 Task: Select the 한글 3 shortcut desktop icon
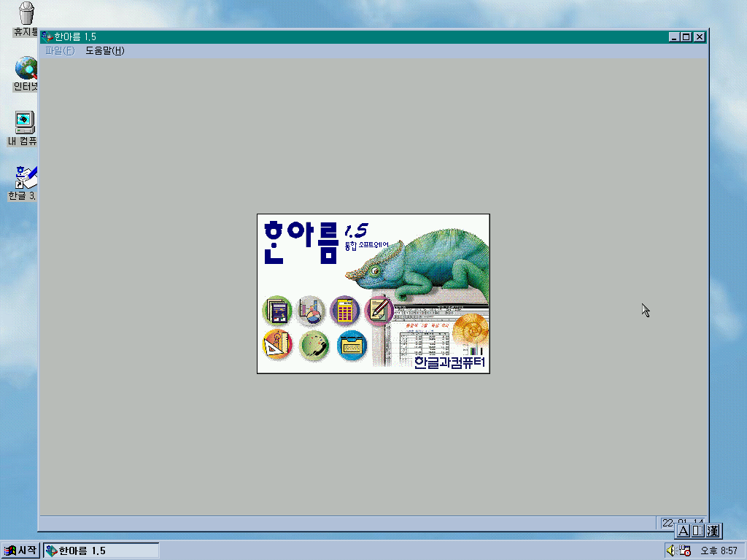point(23,183)
